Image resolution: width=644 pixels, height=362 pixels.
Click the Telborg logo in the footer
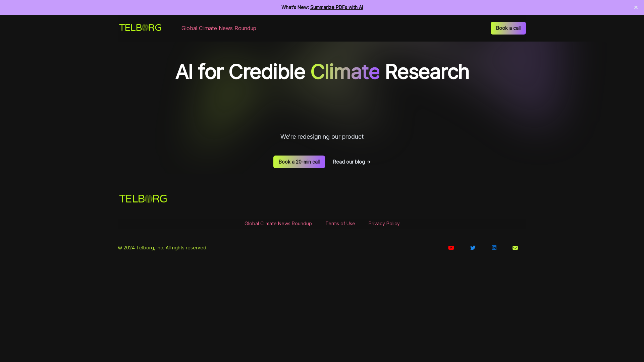point(143,199)
